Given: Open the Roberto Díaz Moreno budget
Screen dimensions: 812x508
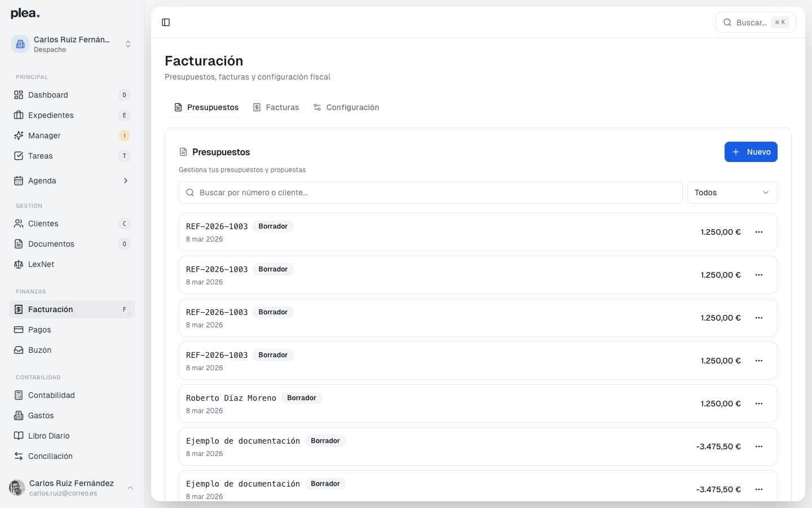Looking at the screenshot, I should click(x=478, y=404).
